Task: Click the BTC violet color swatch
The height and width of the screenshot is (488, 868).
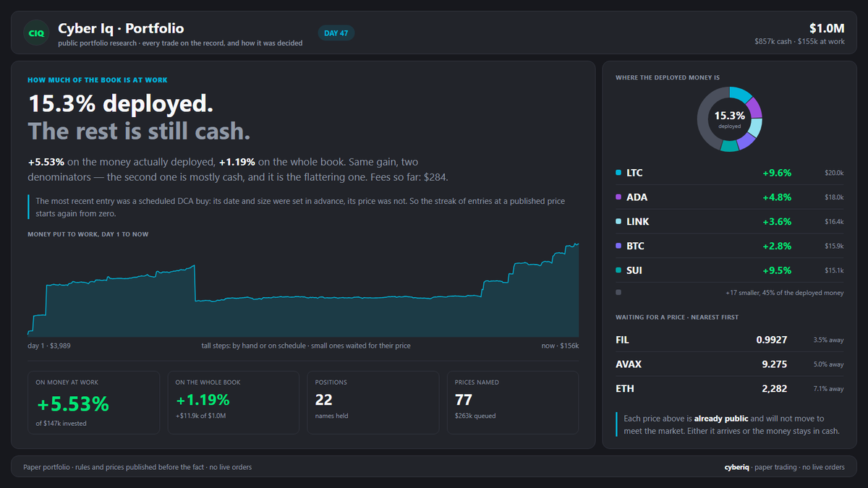Action: click(618, 247)
